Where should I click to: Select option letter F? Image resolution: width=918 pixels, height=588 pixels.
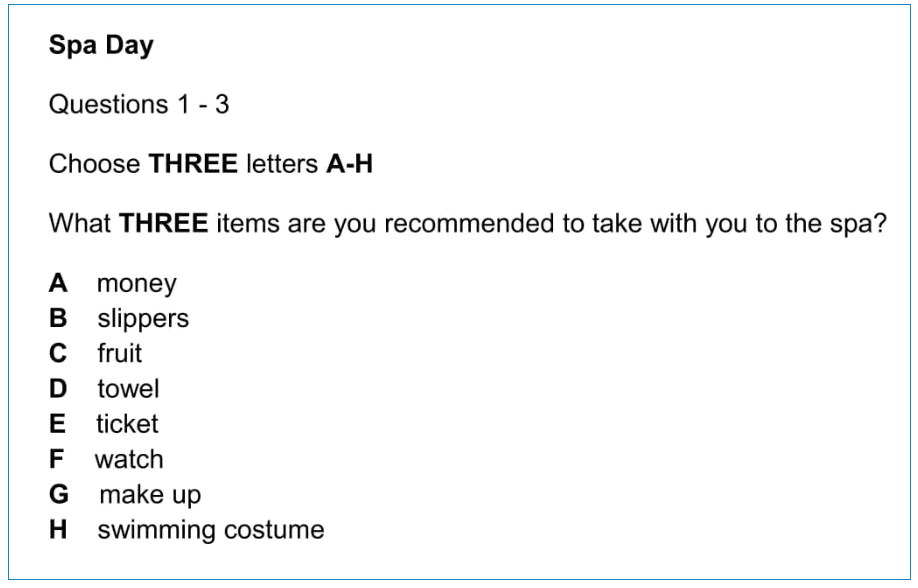(58, 459)
